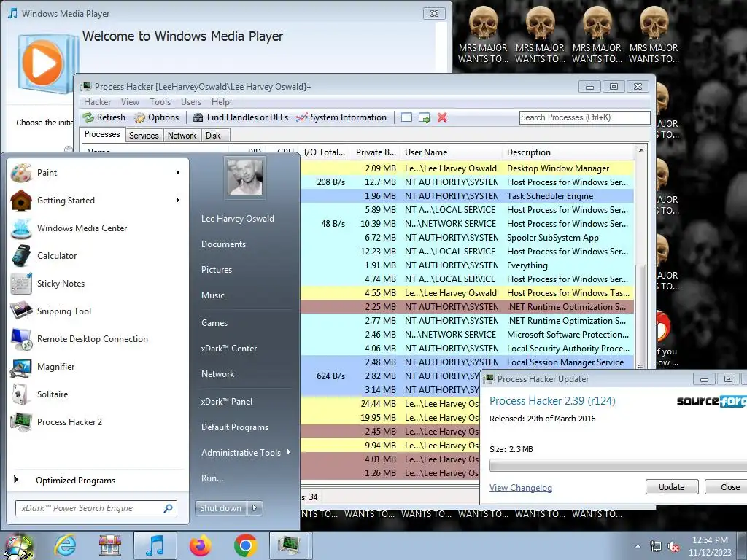Image resolution: width=747 pixels, height=560 pixels.
Task: Expand the Getting Started jump list arrow
Action: click(x=178, y=200)
